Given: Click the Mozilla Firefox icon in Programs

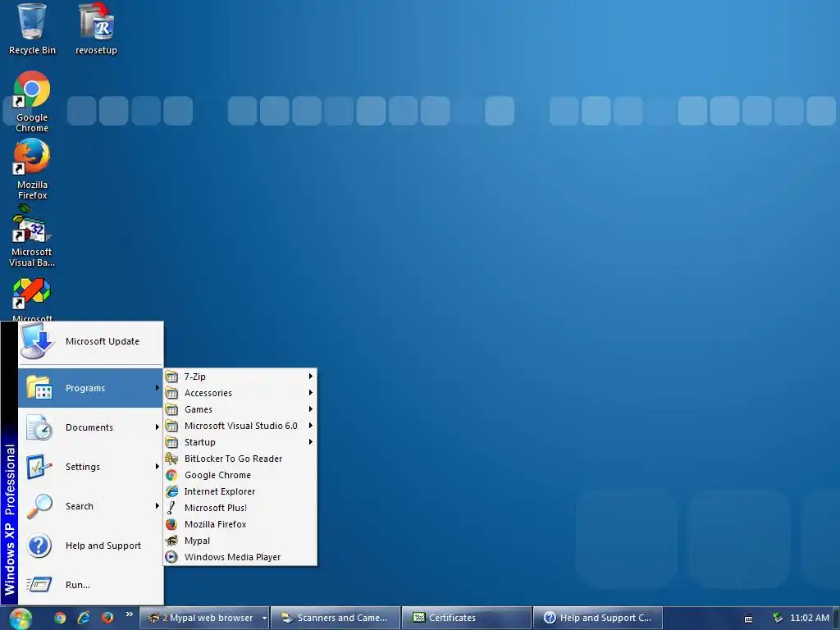Looking at the screenshot, I should tap(171, 524).
